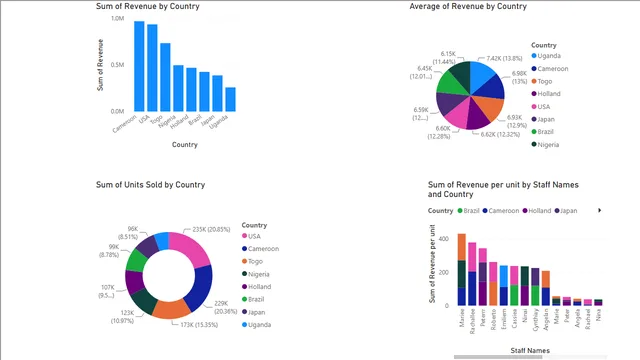This screenshot has height=360, width=640.
Task: Select the pink USA segment of the donut
Action: 193,248
